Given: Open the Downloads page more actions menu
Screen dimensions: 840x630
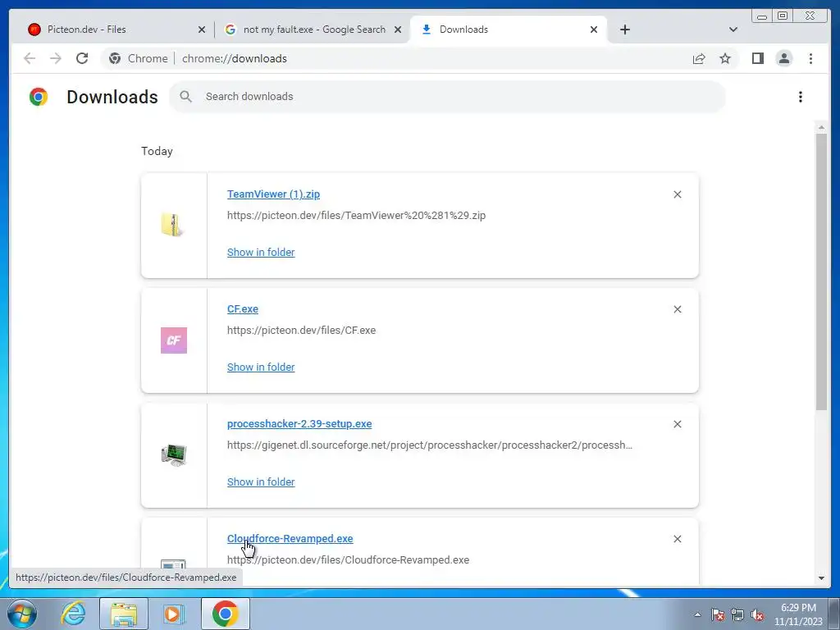Looking at the screenshot, I should [801, 97].
